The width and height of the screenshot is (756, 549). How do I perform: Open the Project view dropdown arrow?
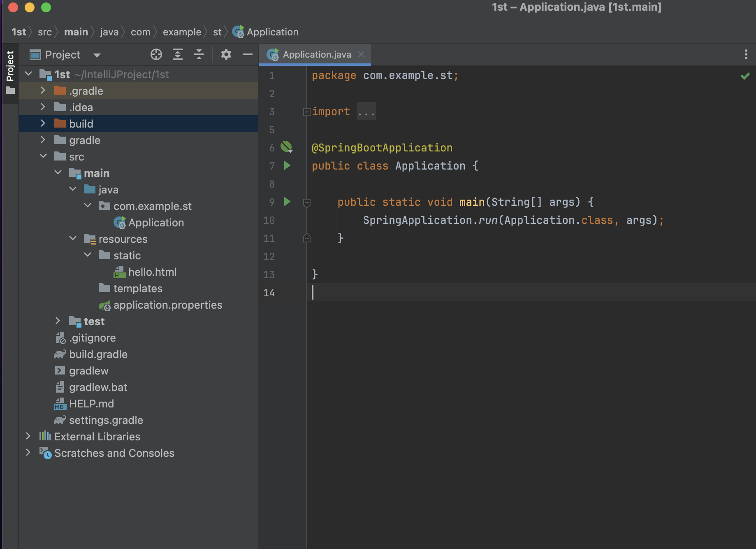97,55
